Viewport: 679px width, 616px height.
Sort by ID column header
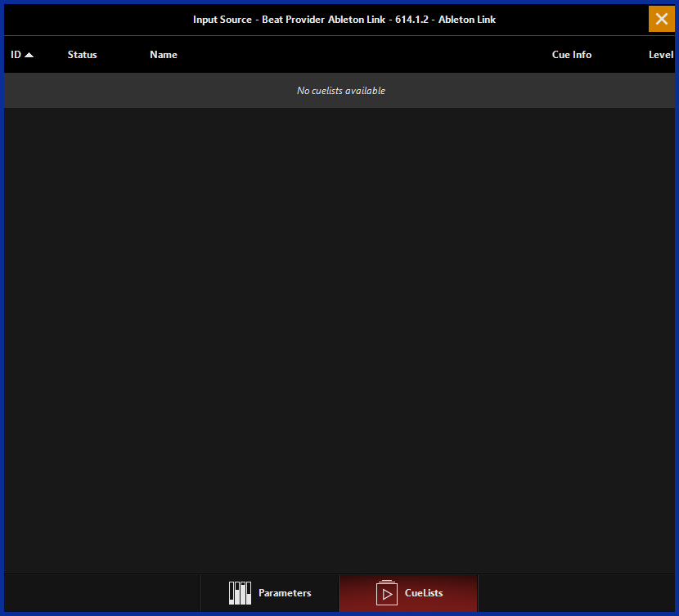pyautogui.click(x=16, y=55)
